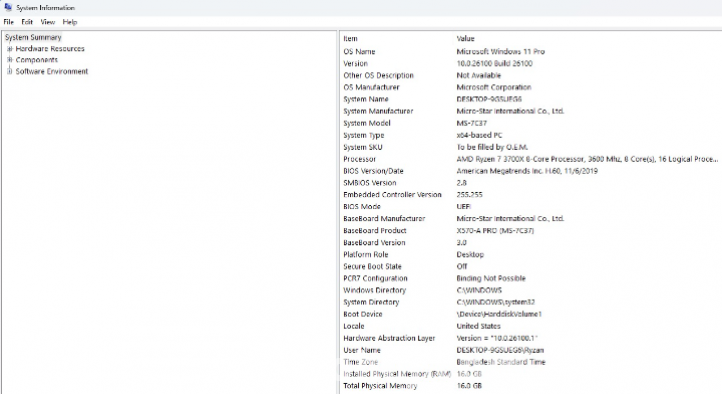722x394 pixels.
Task: Select the value 10.0.26100 Build 26100
Action: [495, 64]
